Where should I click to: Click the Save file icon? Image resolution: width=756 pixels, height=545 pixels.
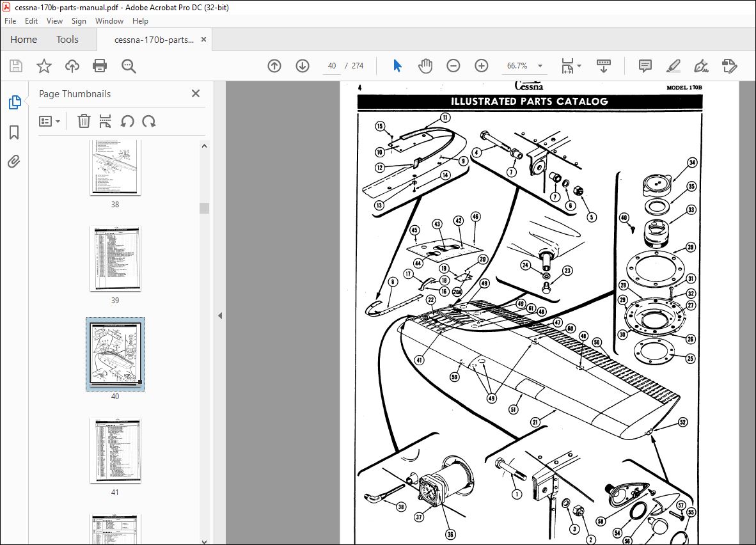click(x=16, y=66)
